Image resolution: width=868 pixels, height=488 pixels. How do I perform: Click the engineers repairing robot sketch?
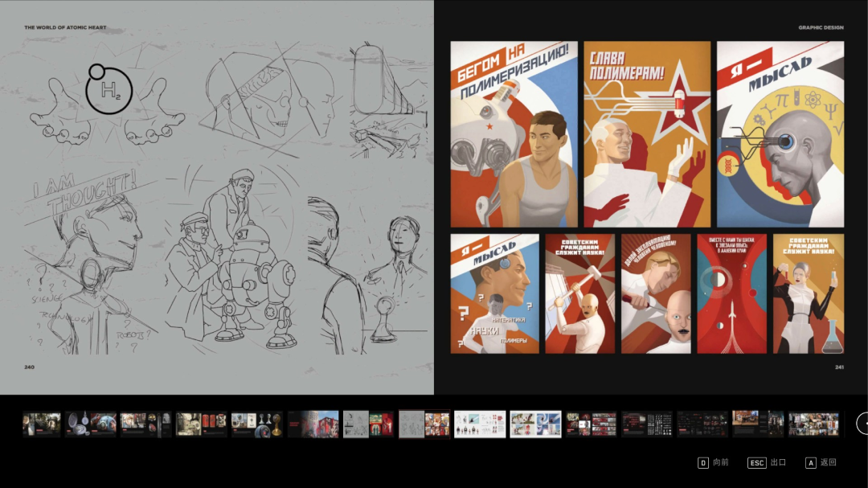click(232, 257)
